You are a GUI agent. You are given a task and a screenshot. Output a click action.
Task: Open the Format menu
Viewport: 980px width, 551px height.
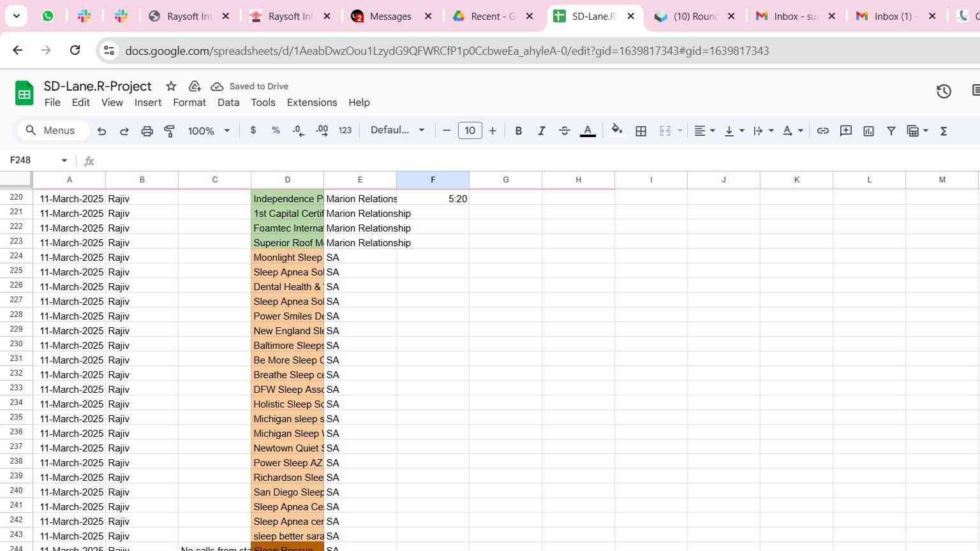pyautogui.click(x=189, y=103)
